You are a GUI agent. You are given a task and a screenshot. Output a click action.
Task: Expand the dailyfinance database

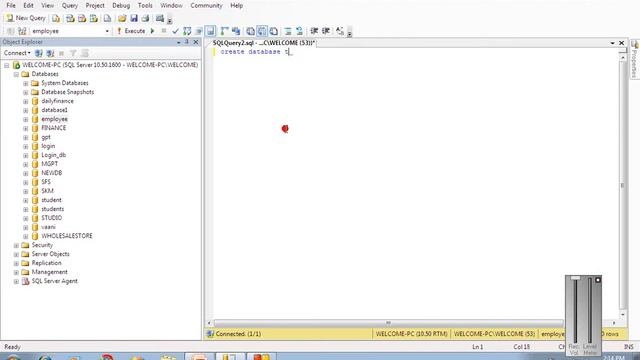click(x=26, y=101)
